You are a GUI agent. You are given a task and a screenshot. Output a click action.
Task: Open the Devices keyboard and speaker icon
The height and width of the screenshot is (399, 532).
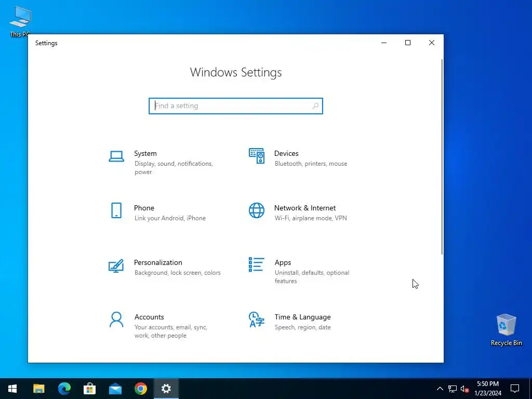click(257, 156)
